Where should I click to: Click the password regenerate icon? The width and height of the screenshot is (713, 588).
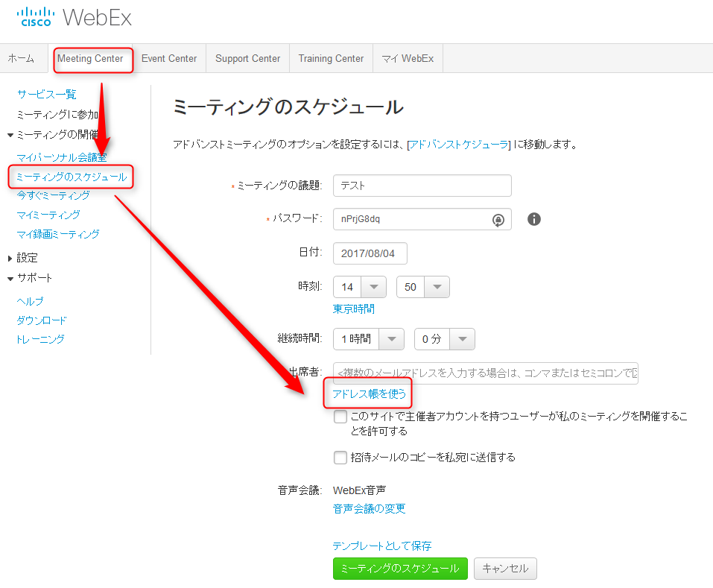click(498, 220)
